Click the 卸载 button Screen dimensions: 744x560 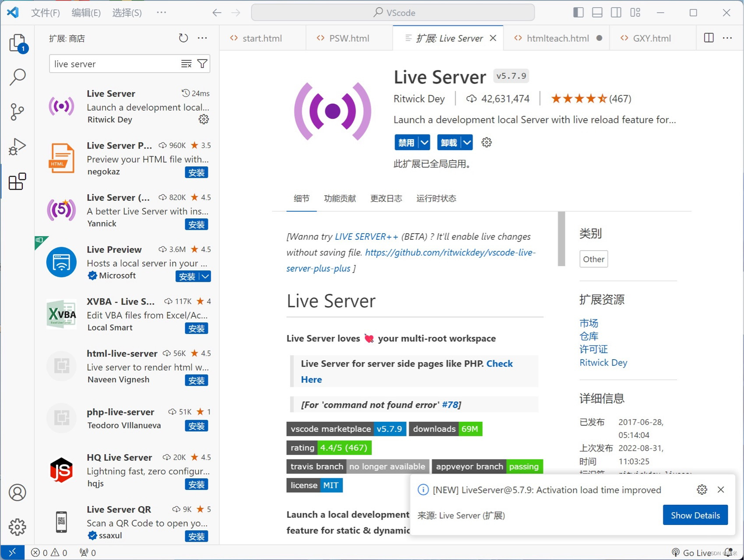pyautogui.click(x=449, y=143)
